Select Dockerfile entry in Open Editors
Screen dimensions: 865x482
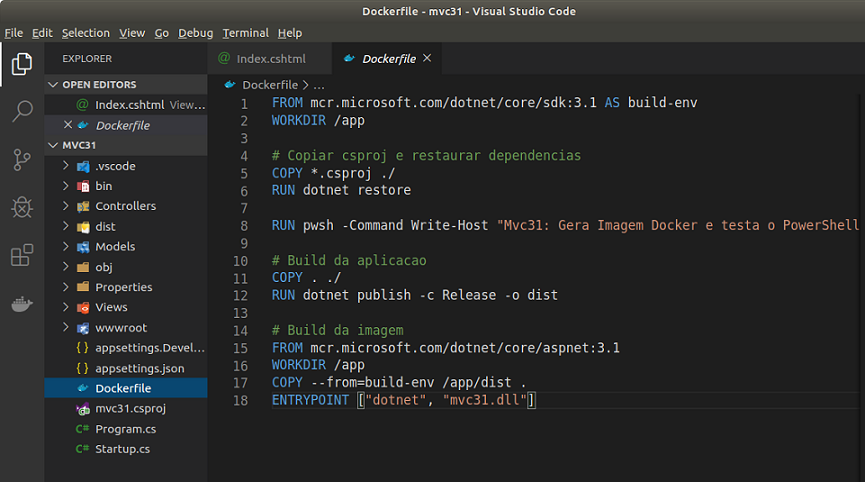[126, 125]
